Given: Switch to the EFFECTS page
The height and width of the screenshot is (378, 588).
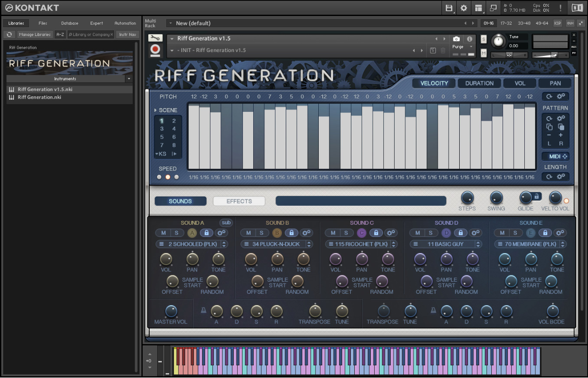Looking at the screenshot, I should tap(239, 201).
